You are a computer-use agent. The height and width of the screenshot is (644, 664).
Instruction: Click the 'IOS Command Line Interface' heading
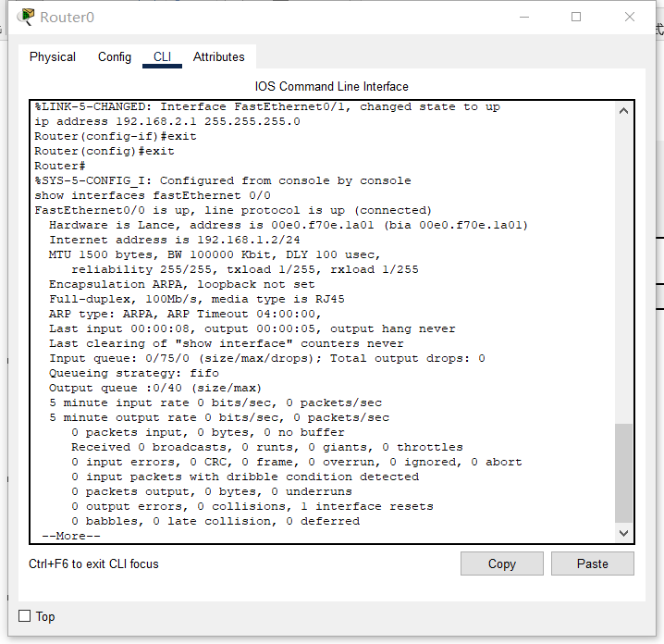(332, 86)
